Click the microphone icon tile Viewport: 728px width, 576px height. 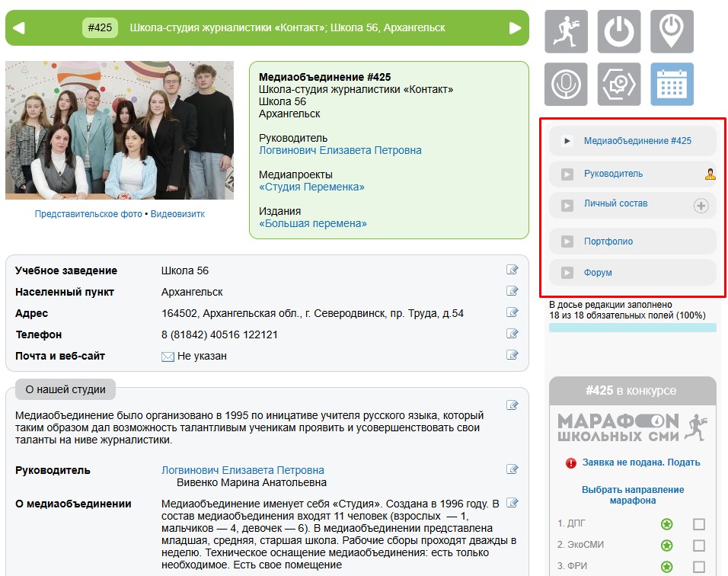tap(566, 84)
